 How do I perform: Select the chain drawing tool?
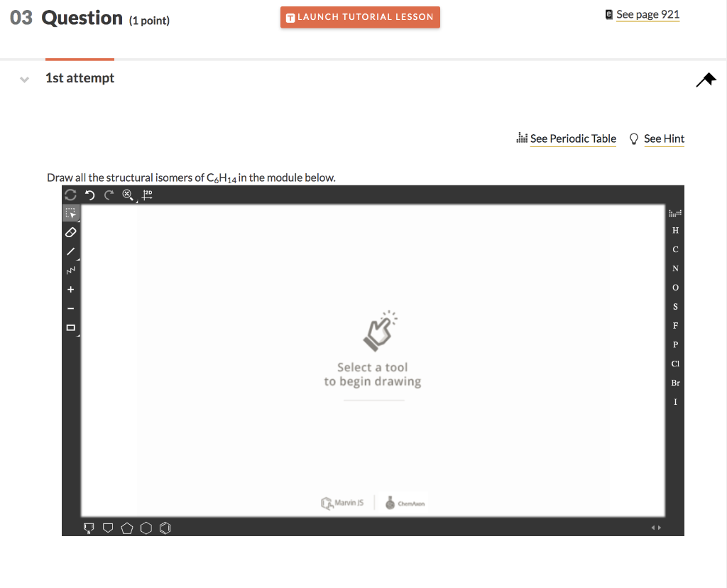71,271
